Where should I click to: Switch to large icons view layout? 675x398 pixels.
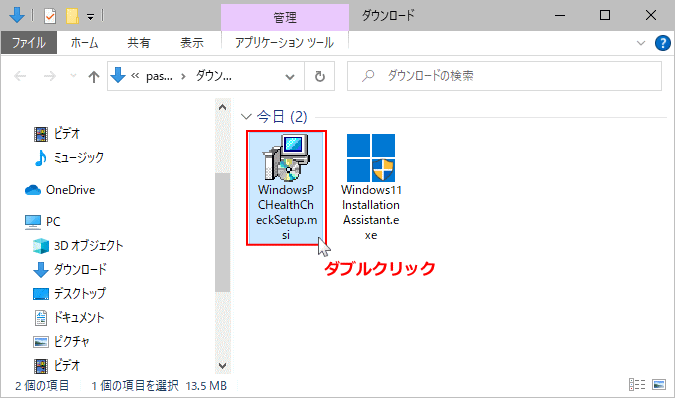click(x=659, y=385)
